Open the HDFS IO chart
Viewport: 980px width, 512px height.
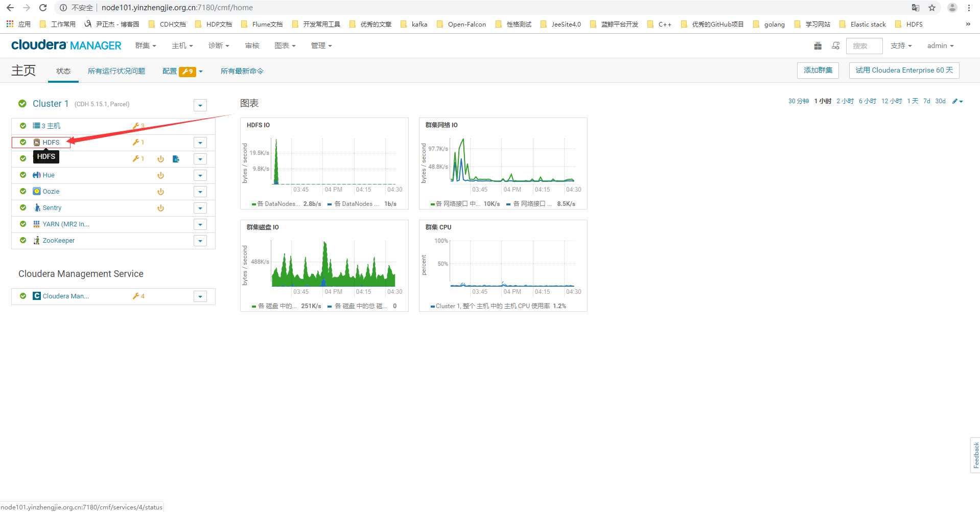pos(324,164)
